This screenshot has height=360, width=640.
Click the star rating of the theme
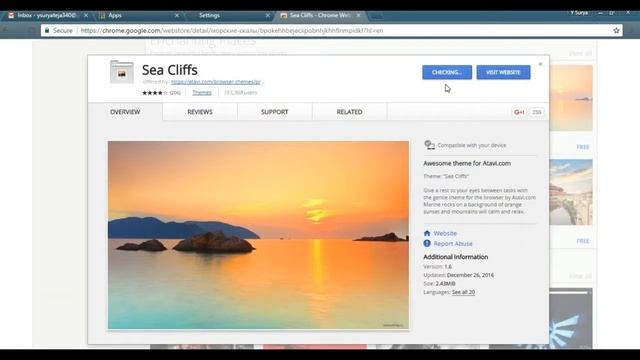[155, 93]
